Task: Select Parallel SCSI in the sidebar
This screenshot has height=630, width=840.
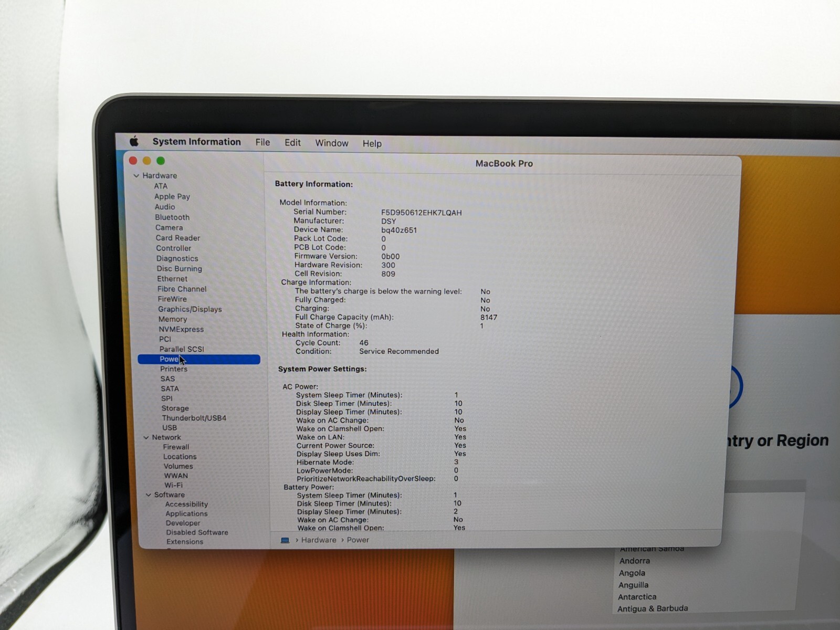Action: point(182,349)
